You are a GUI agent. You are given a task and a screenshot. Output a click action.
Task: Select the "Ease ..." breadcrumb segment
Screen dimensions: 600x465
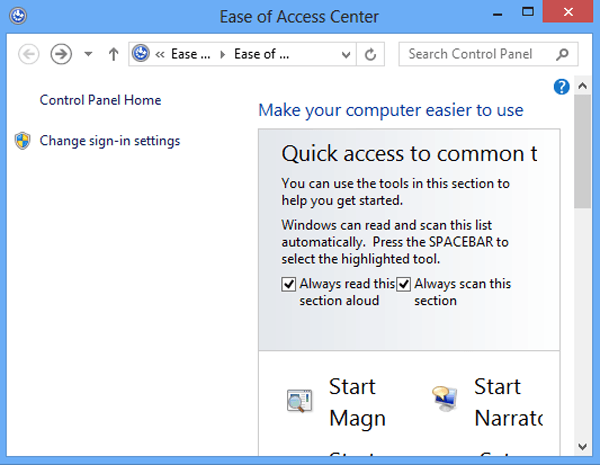pyautogui.click(x=191, y=54)
